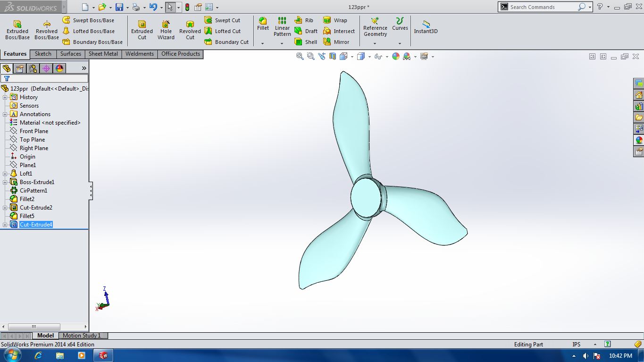Apply the Draft tool

pyautogui.click(x=306, y=31)
